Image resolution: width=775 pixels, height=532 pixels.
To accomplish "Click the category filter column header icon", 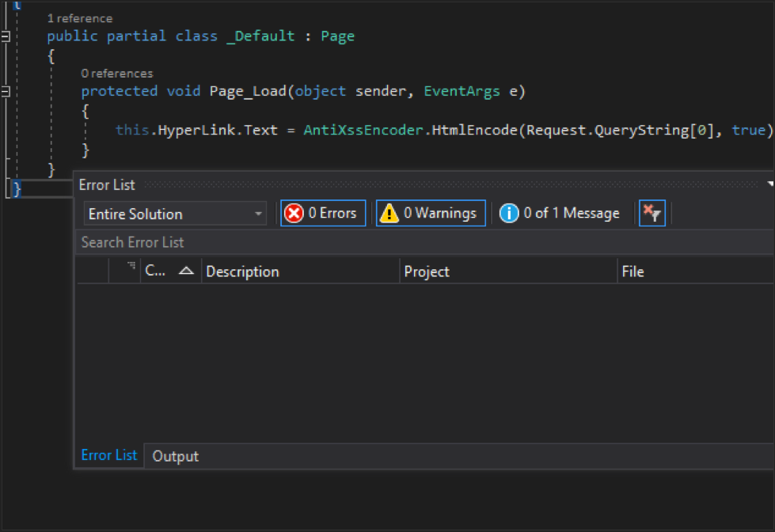I will point(131,266).
